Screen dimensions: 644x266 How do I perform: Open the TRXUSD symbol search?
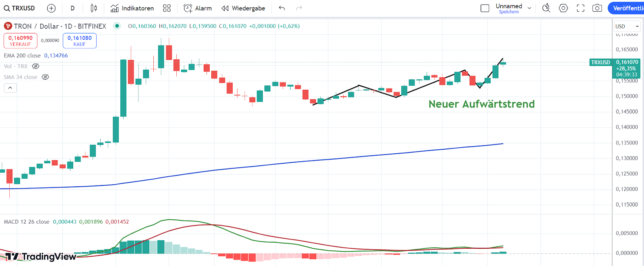(x=19, y=8)
